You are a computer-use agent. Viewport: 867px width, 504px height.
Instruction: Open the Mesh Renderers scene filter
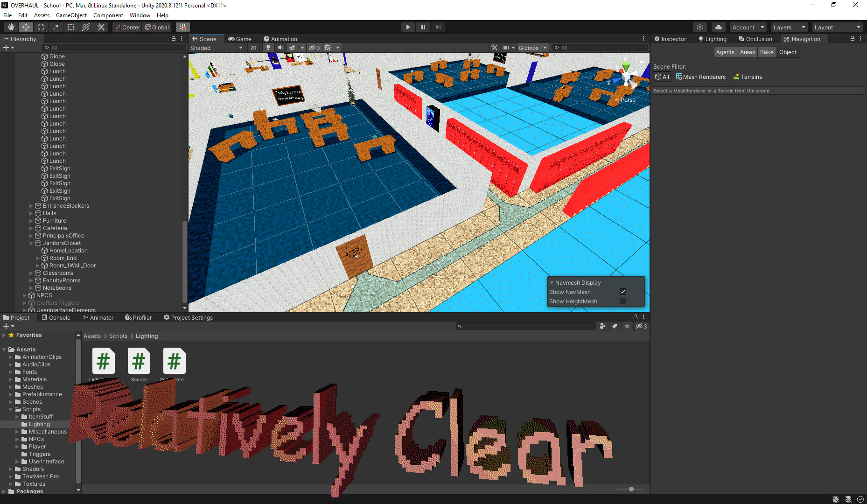coord(701,77)
